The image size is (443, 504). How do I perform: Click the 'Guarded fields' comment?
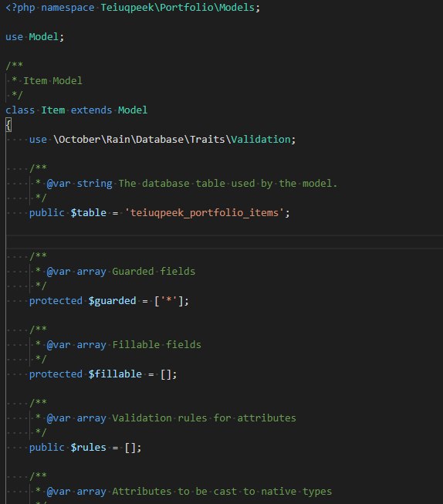pos(154,272)
